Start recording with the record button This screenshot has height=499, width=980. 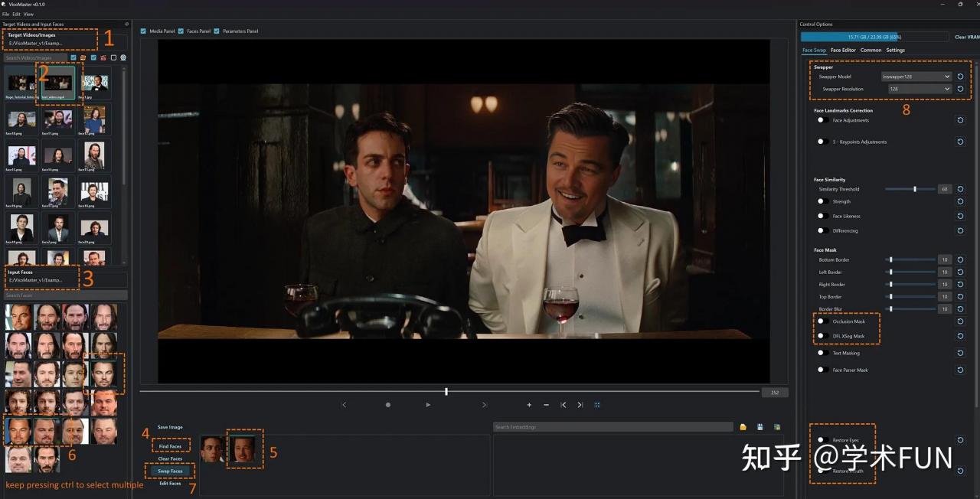tap(388, 405)
